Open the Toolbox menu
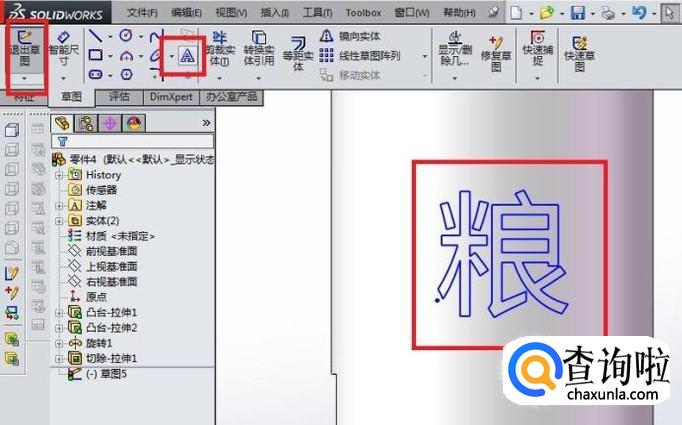 364,13
